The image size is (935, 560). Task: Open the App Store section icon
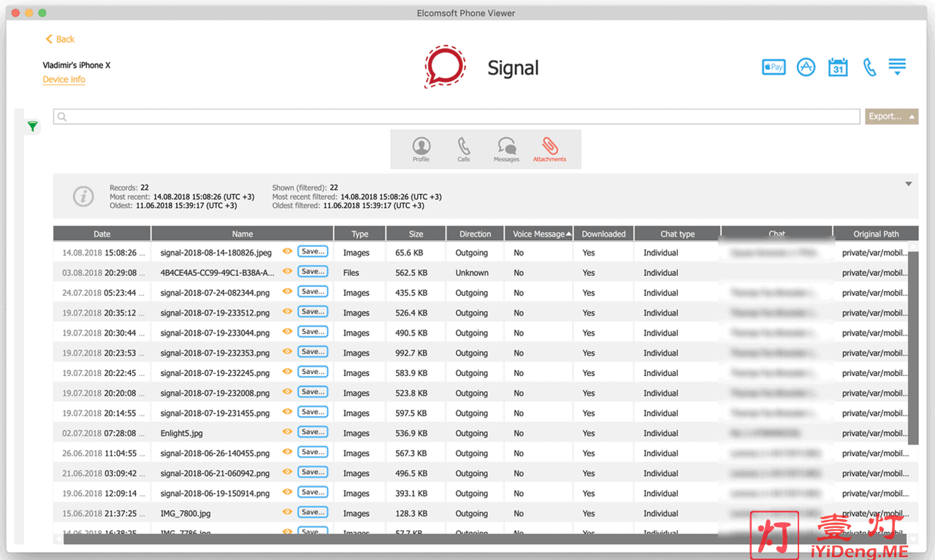(806, 67)
